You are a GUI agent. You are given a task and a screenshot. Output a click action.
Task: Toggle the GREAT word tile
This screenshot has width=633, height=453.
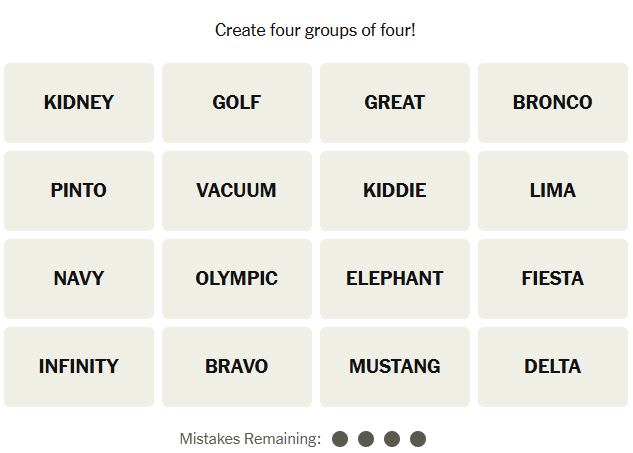tap(395, 102)
